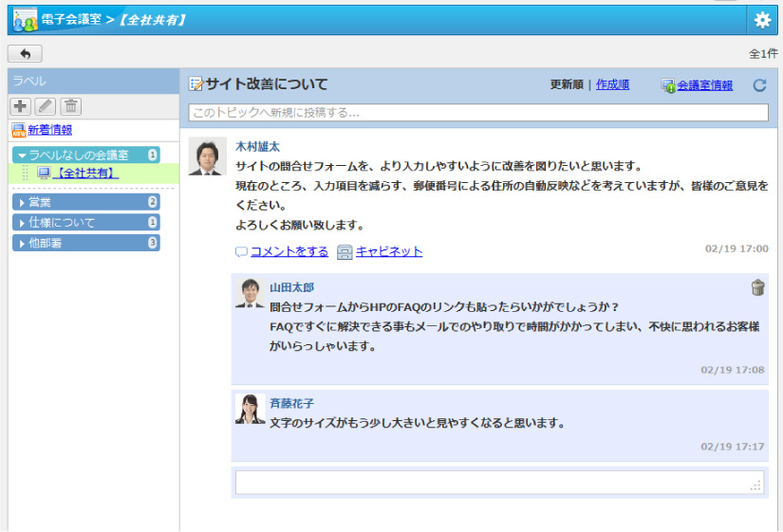
Task: Click the 会議室情報 info icon
Action: 668,86
